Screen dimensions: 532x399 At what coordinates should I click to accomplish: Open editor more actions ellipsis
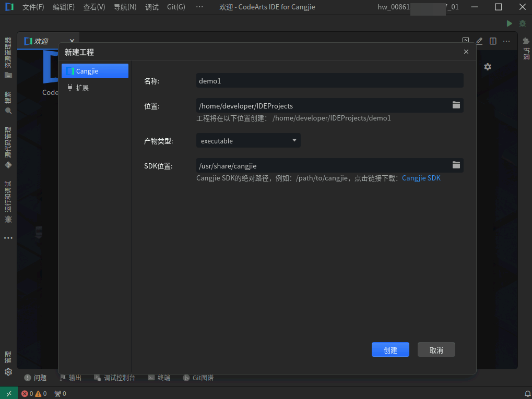(x=506, y=41)
